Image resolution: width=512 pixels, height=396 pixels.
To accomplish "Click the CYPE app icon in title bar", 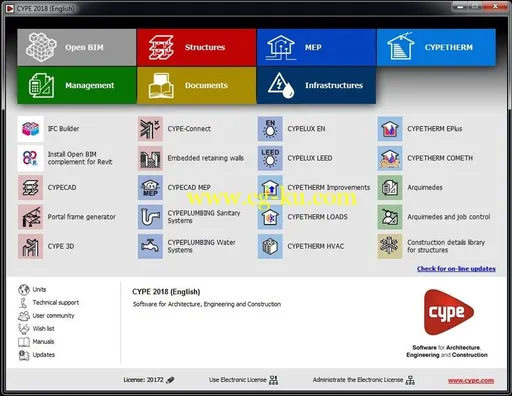I will 10,8.
